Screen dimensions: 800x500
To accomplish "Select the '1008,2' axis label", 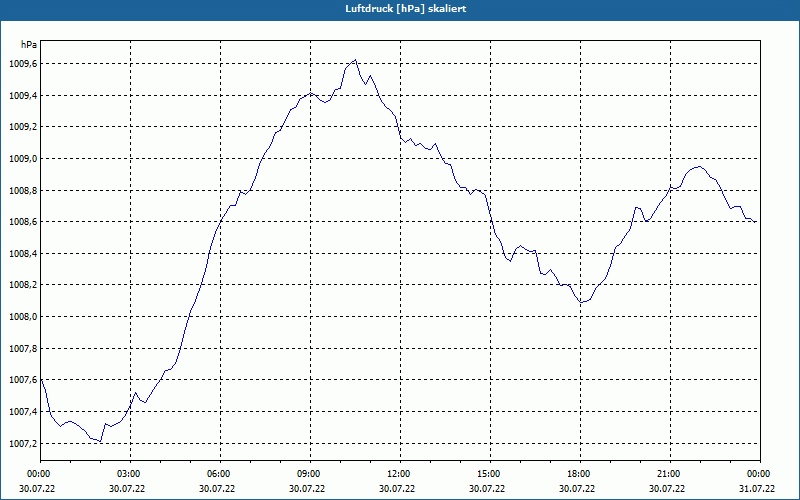I will 23,285.
